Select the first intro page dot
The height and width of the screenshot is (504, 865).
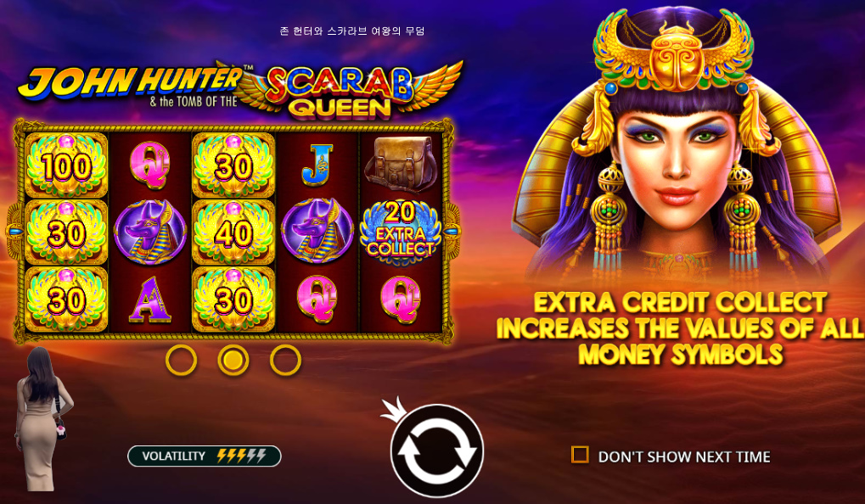point(181,360)
